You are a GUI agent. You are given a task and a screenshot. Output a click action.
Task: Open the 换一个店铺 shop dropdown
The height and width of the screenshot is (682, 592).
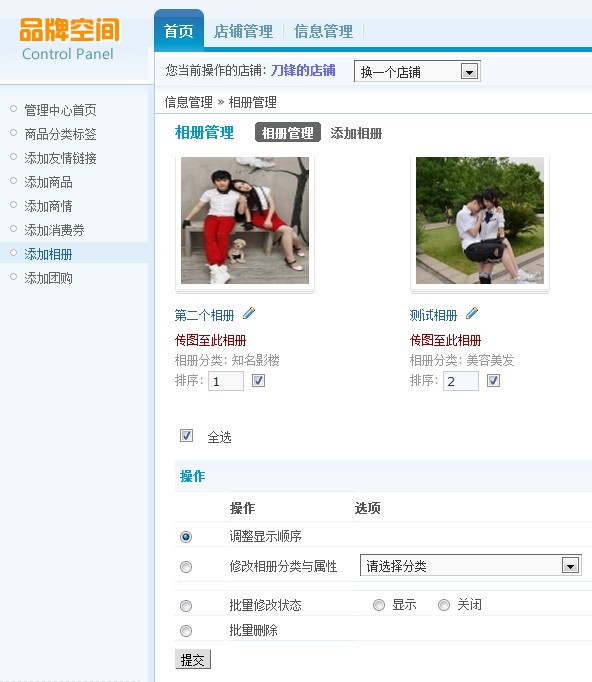(417, 71)
